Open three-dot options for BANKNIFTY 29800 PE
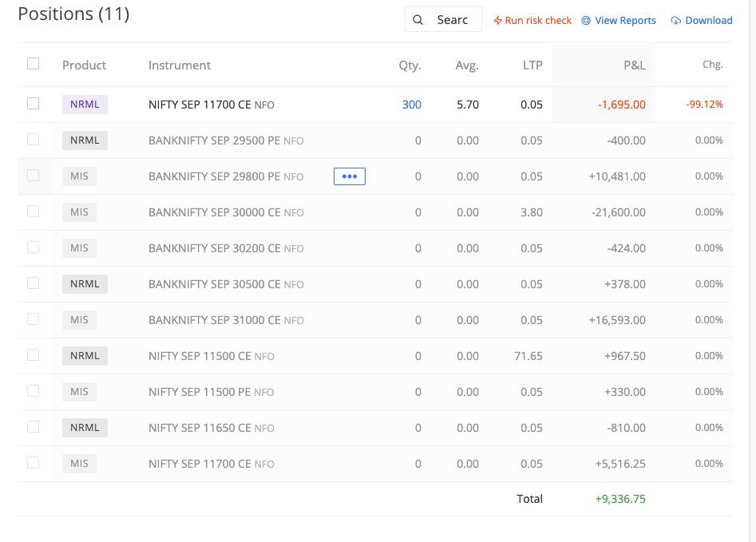The height and width of the screenshot is (542, 756). click(349, 176)
